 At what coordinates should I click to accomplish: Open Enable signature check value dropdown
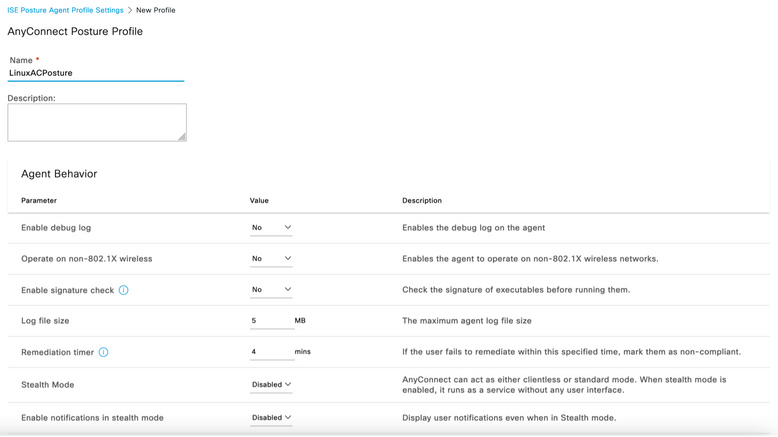pyautogui.click(x=271, y=290)
